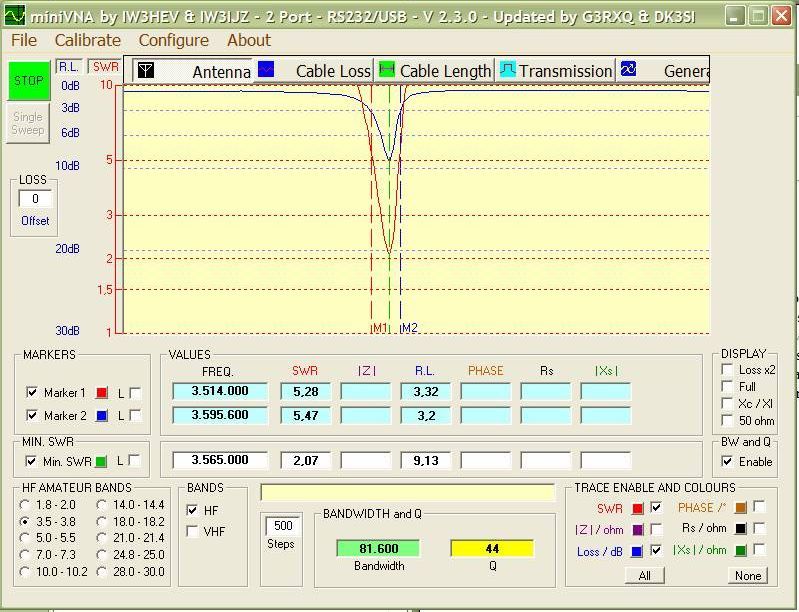
Task: Click the blue Loss / dB colour swatch
Action: coord(637,551)
